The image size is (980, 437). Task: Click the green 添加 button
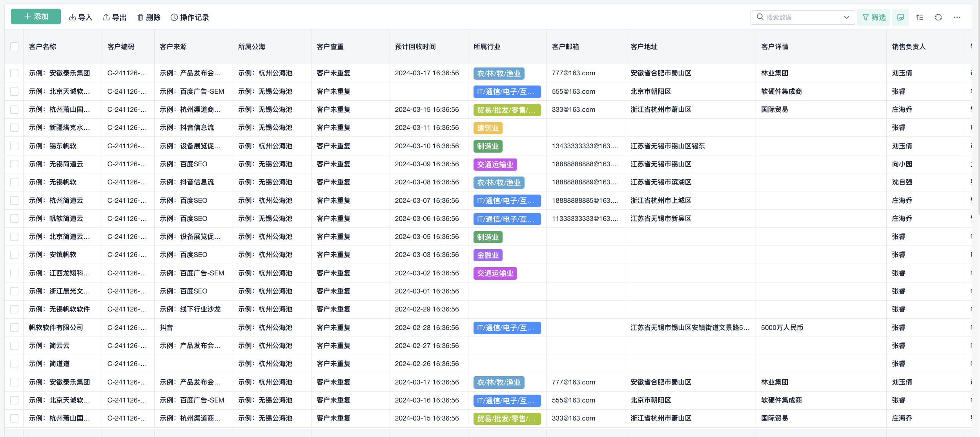pos(36,16)
